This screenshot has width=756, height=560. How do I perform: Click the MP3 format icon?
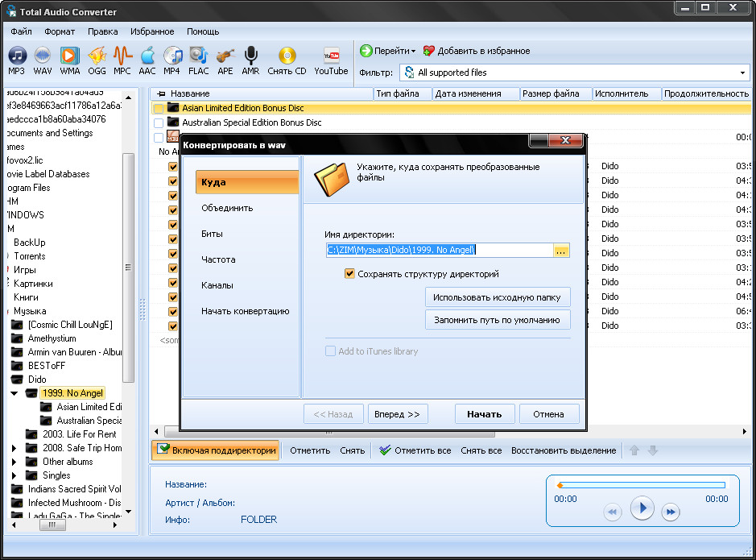[x=17, y=56]
